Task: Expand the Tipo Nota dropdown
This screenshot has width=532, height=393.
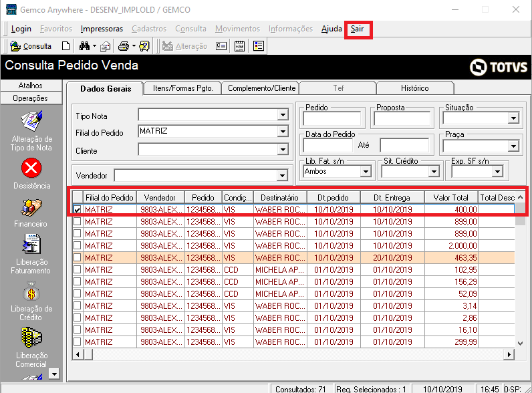Action: (283, 115)
